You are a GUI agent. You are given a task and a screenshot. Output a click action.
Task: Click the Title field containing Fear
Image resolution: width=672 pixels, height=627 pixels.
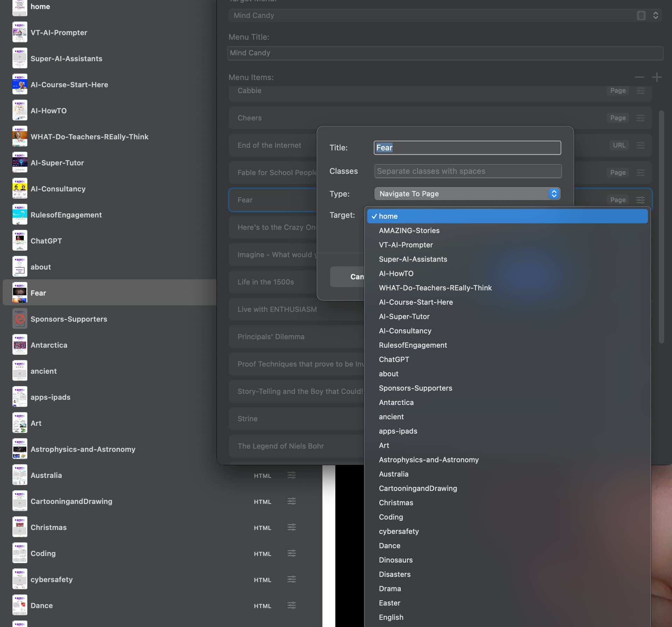point(467,148)
